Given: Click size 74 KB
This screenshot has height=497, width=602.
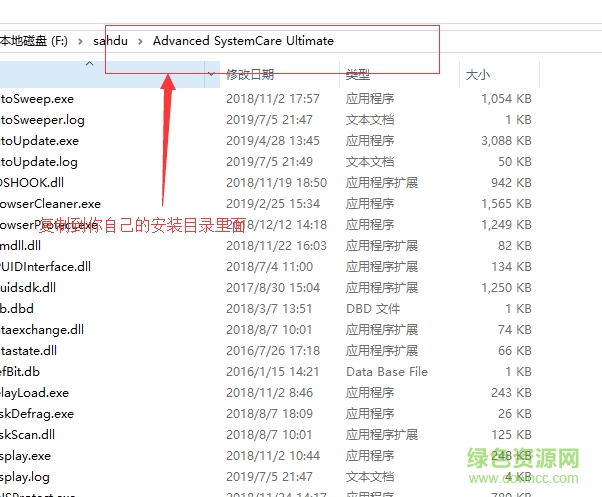Looking at the screenshot, I should [515, 330].
